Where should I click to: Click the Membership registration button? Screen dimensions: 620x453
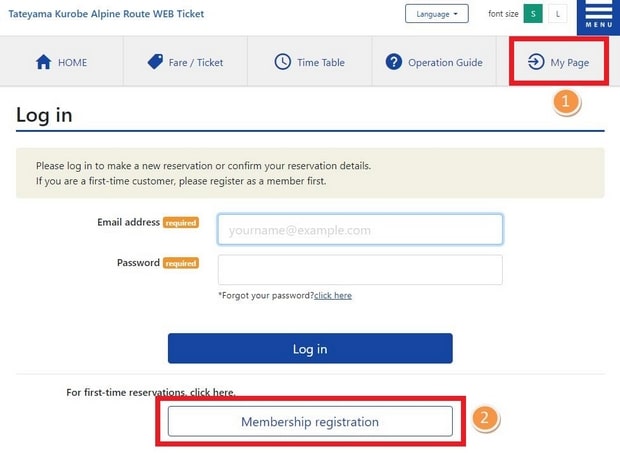click(310, 421)
